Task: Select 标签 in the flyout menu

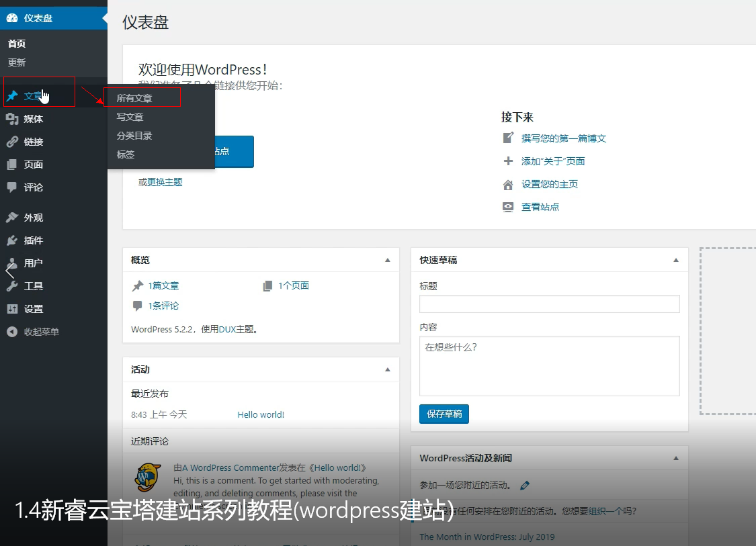Action: 126,154
